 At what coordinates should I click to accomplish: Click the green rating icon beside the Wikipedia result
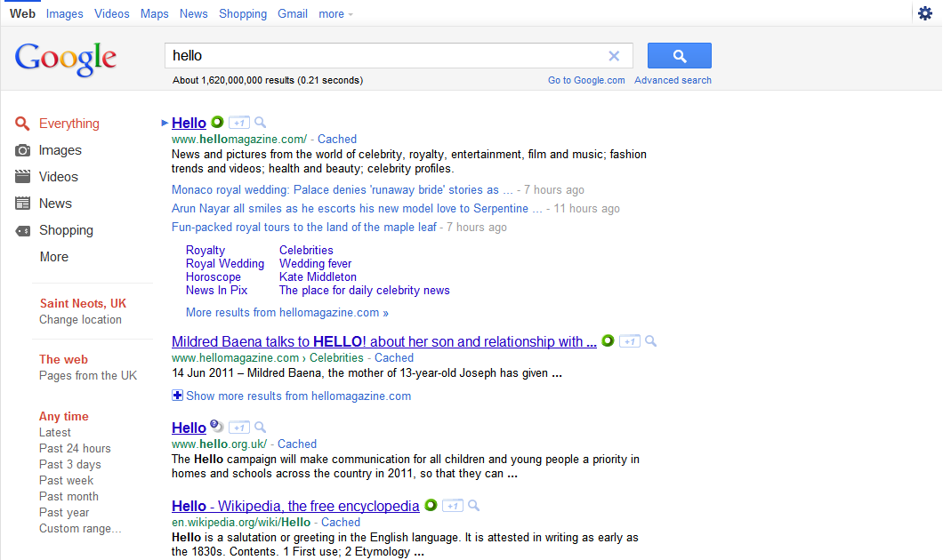pyautogui.click(x=431, y=505)
